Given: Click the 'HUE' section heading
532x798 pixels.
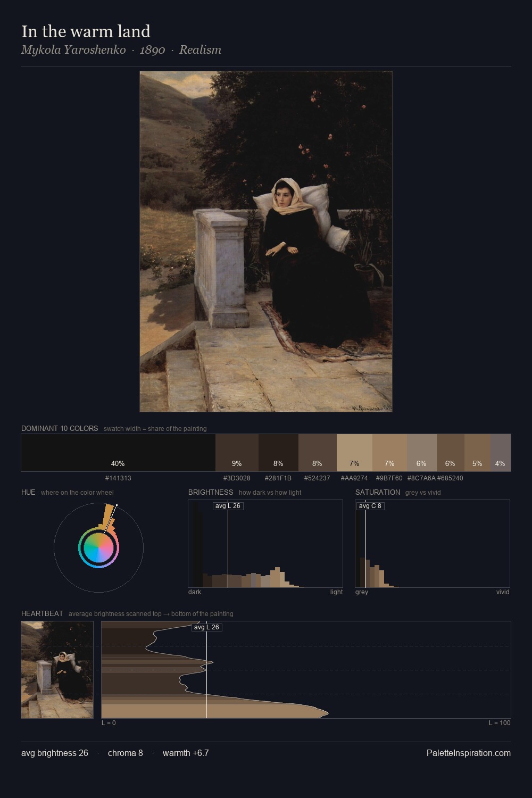Looking at the screenshot, I should point(28,492).
